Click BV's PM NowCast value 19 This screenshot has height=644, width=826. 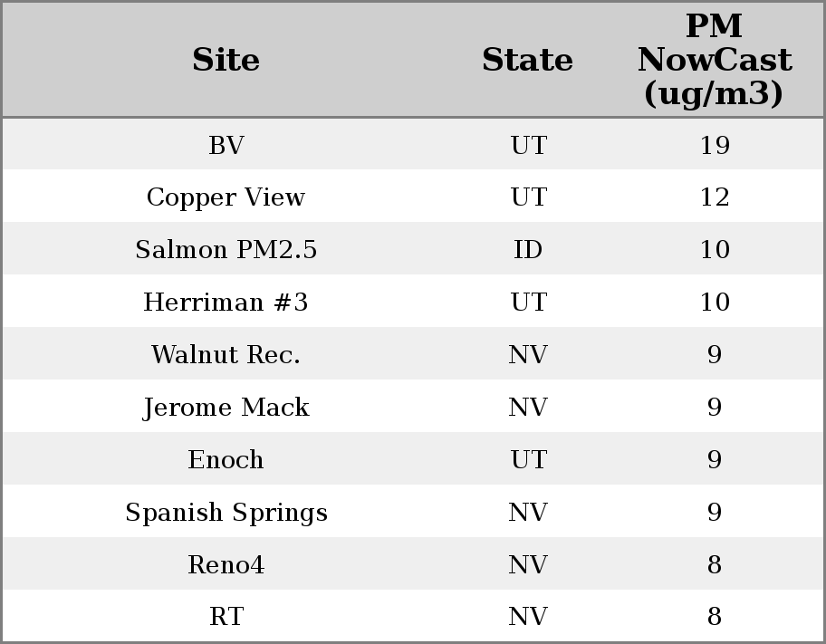[715, 145]
